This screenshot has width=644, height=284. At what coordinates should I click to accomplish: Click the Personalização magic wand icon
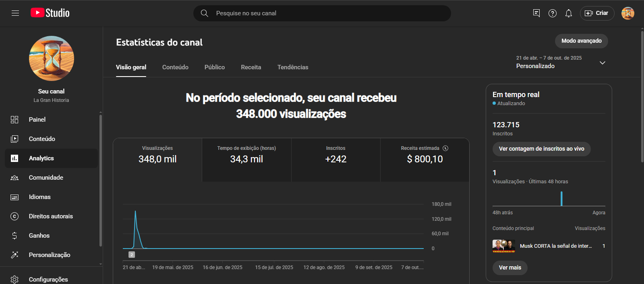14,255
